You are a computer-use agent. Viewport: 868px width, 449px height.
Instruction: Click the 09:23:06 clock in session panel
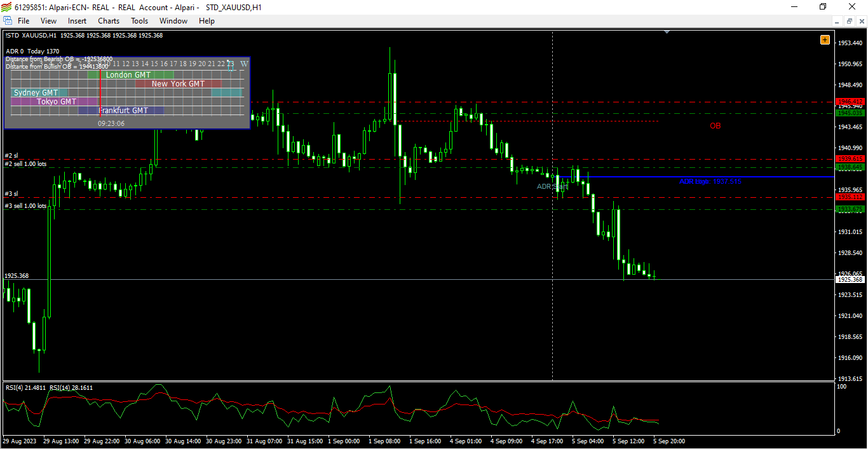(x=111, y=123)
